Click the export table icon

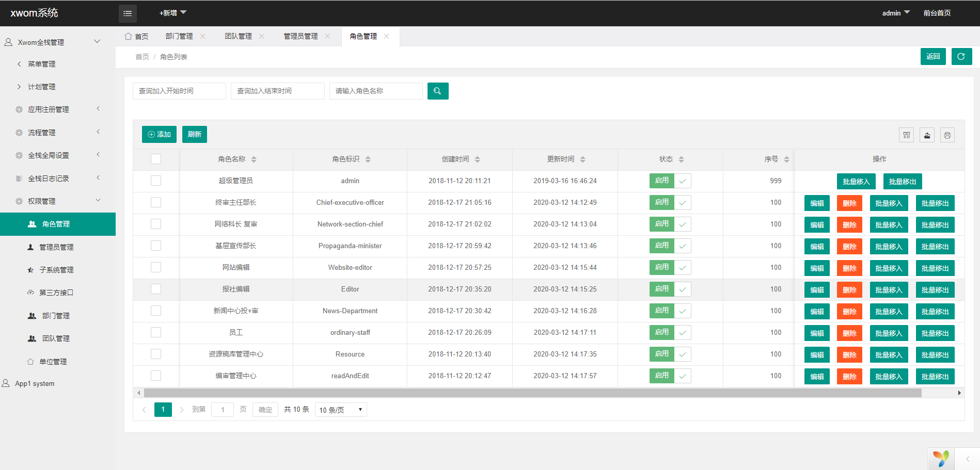tap(927, 135)
